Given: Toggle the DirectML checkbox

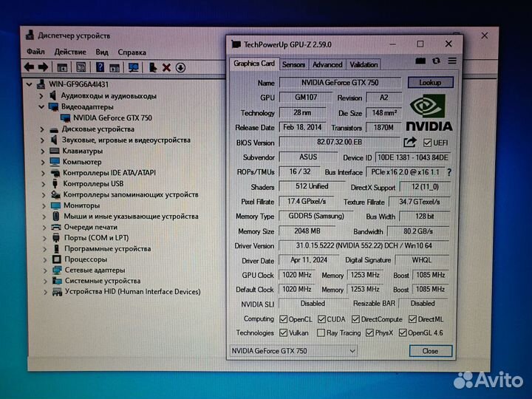Looking at the screenshot, I should click(x=412, y=319).
